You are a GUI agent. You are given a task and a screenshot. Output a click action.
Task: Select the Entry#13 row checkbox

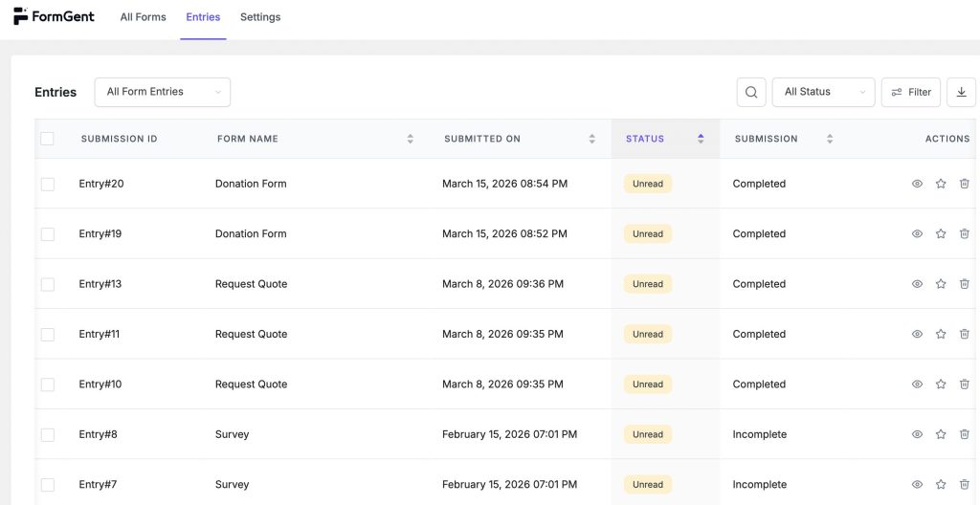coord(48,284)
